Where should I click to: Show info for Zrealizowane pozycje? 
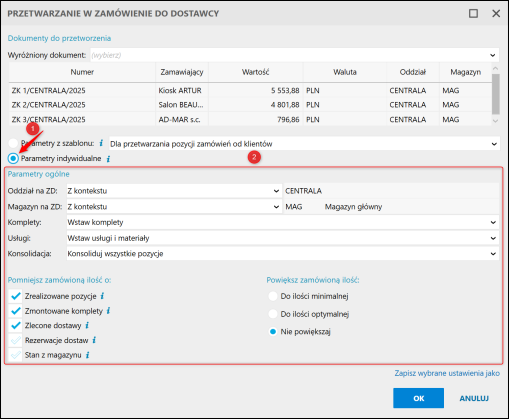click(x=102, y=296)
